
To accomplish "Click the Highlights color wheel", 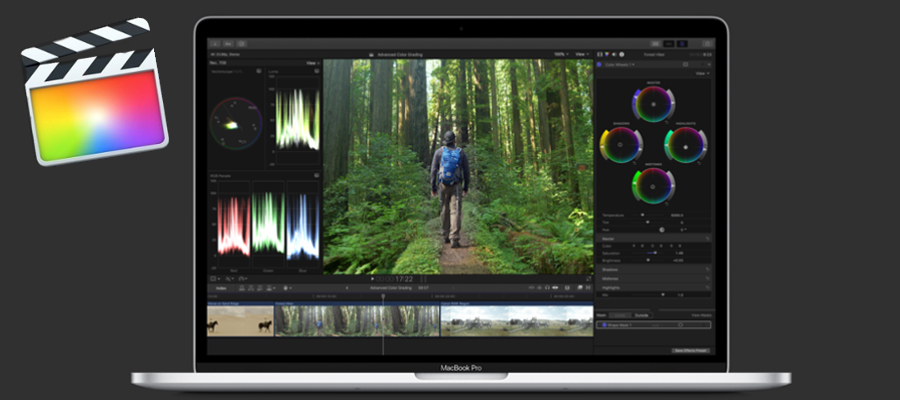I will [685, 145].
